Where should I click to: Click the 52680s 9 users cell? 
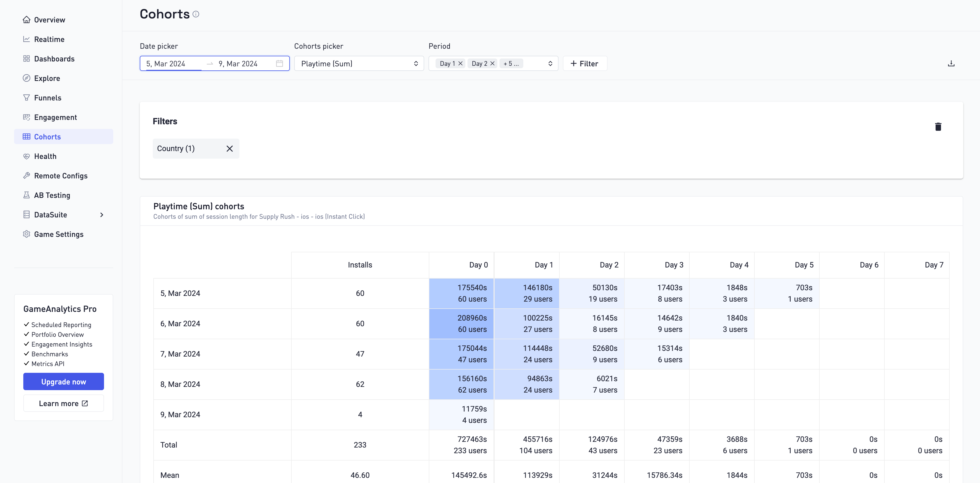tap(592, 354)
